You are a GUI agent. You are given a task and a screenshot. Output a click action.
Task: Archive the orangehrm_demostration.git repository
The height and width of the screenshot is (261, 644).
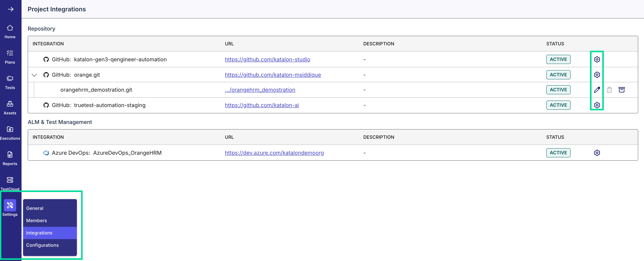click(x=622, y=90)
